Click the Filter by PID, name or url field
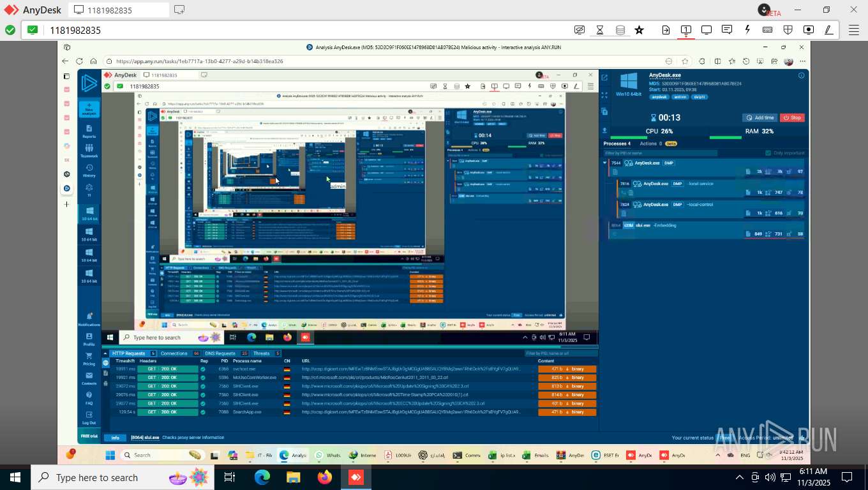Viewport: 868px width, 490px height. pyautogui.click(x=561, y=353)
